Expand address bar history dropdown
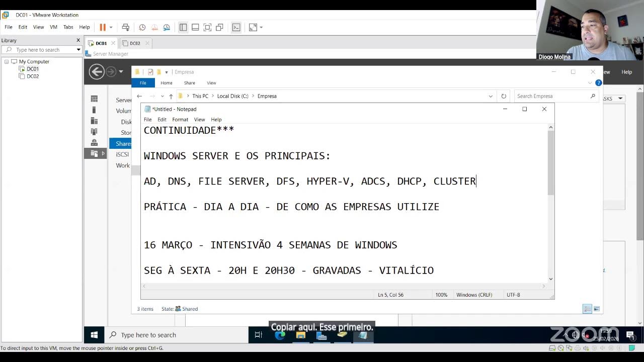The image size is (644, 362). point(491,96)
